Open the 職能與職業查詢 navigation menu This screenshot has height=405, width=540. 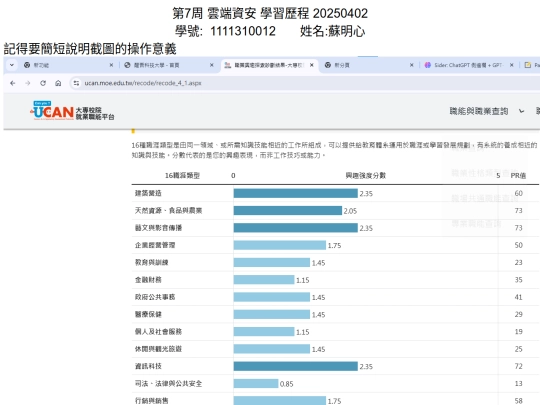479,111
